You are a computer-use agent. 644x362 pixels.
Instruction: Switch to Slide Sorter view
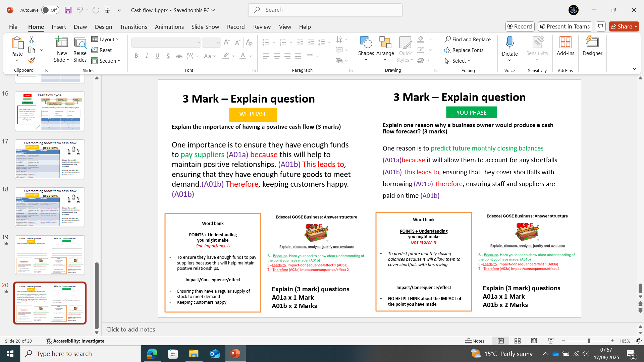pos(518,341)
